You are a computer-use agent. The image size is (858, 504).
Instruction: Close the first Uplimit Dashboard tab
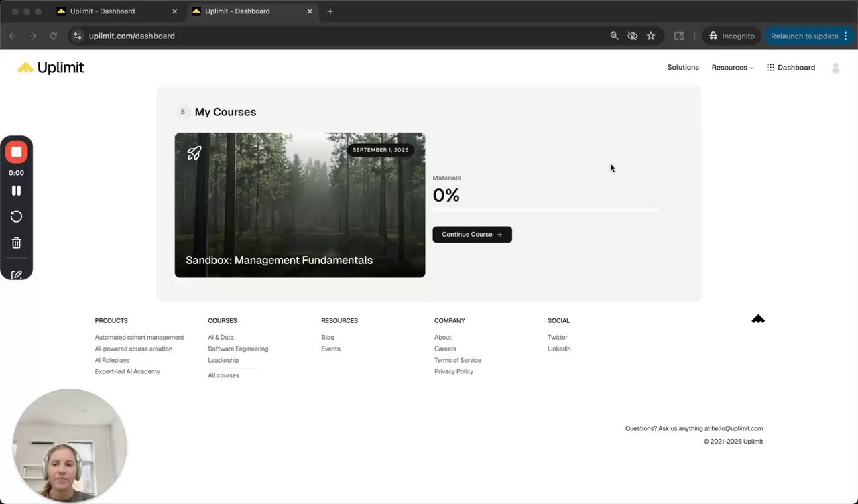point(175,11)
